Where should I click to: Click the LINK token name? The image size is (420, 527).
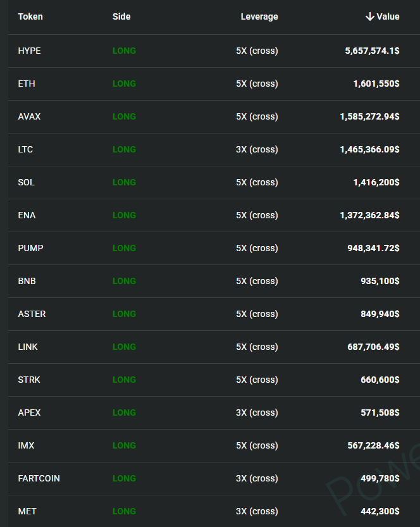[x=28, y=347]
